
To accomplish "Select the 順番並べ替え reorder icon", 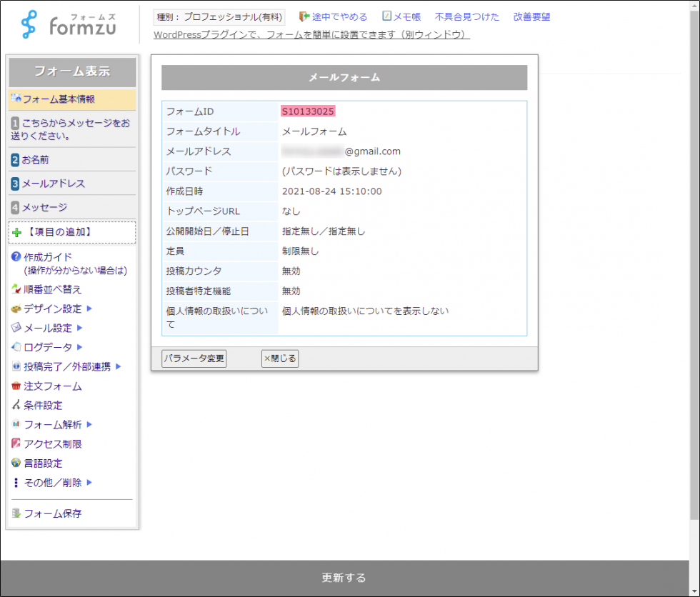I will point(16,289).
